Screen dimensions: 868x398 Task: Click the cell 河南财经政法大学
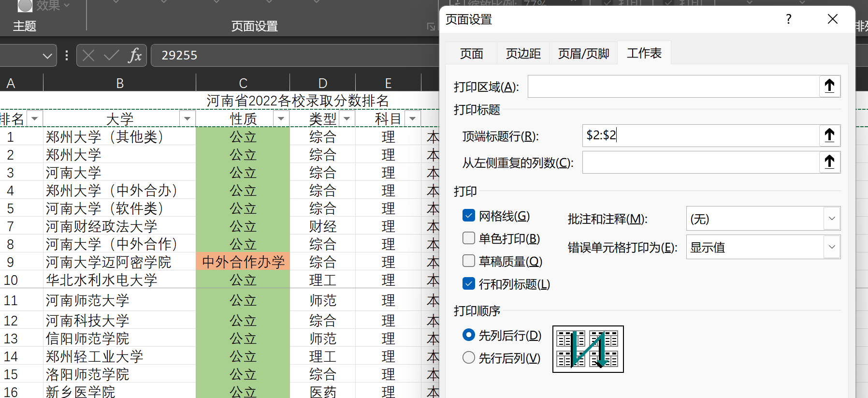pos(120,226)
